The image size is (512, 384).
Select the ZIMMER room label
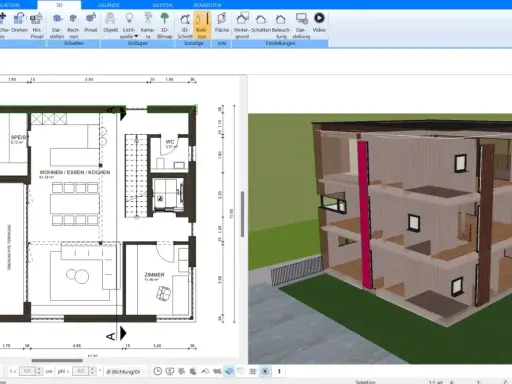tap(154, 275)
